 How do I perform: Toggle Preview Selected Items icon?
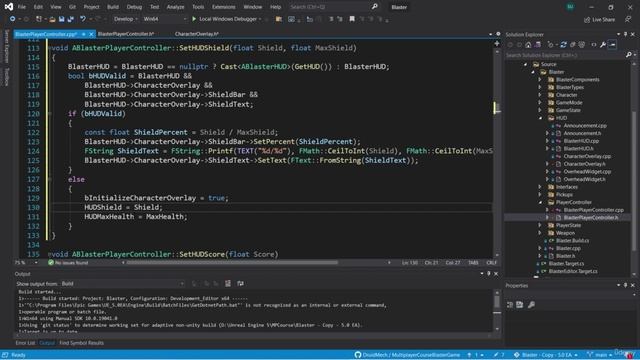click(612, 45)
